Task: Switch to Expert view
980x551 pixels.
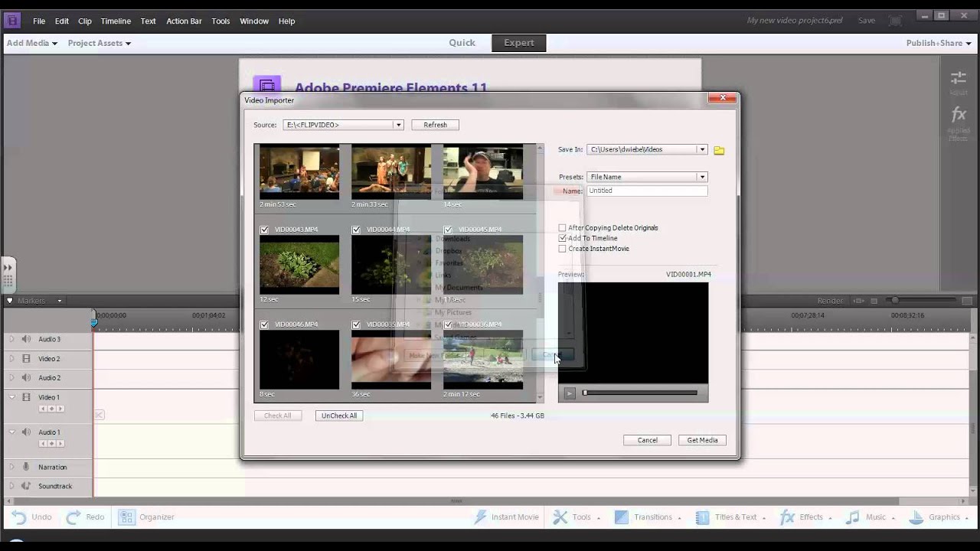Action: [519, 43]
